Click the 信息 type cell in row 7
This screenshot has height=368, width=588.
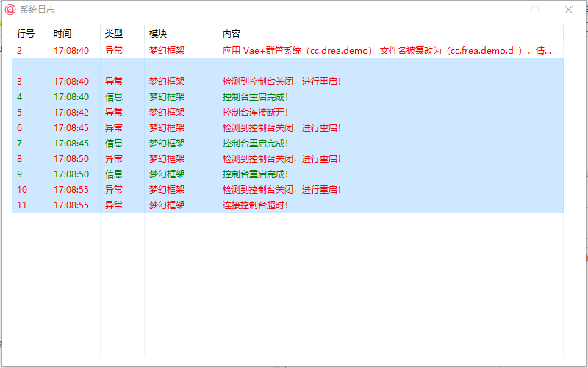(114, 144)
